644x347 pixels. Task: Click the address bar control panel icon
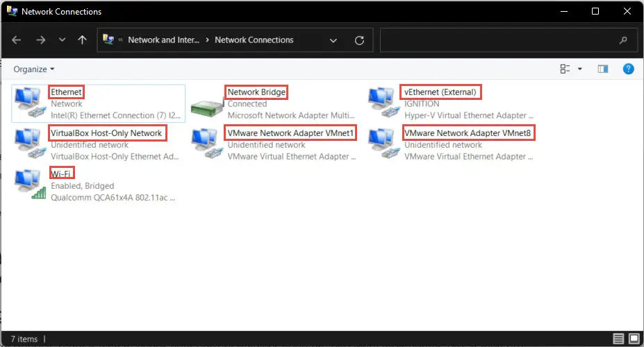pos(108,40)
